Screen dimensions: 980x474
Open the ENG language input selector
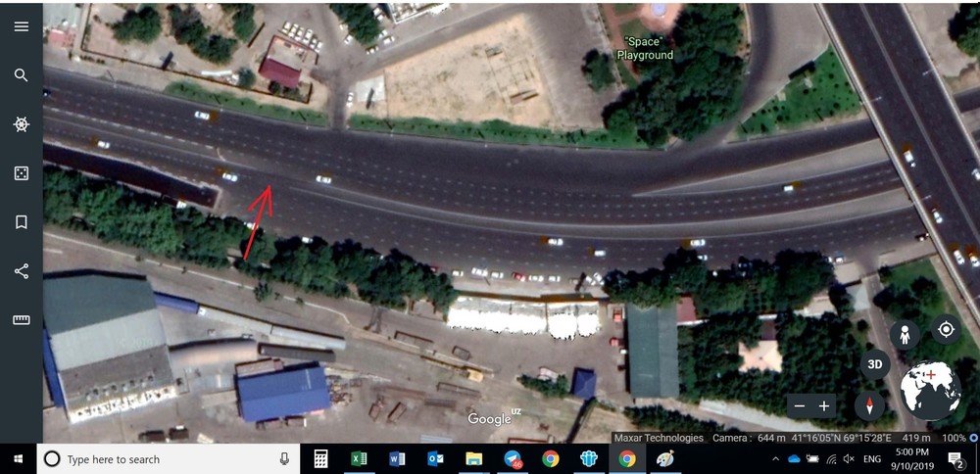point(871,459)
